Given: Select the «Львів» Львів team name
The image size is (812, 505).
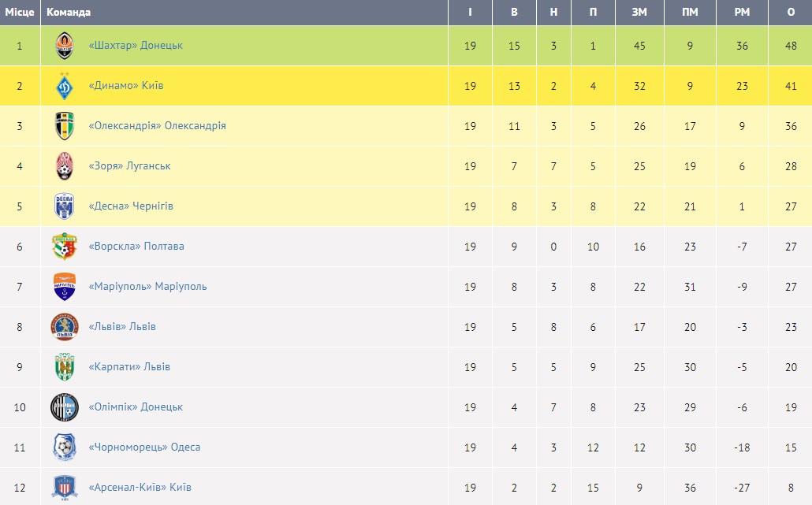Looking at the screenshot, I should pos(122,327).
